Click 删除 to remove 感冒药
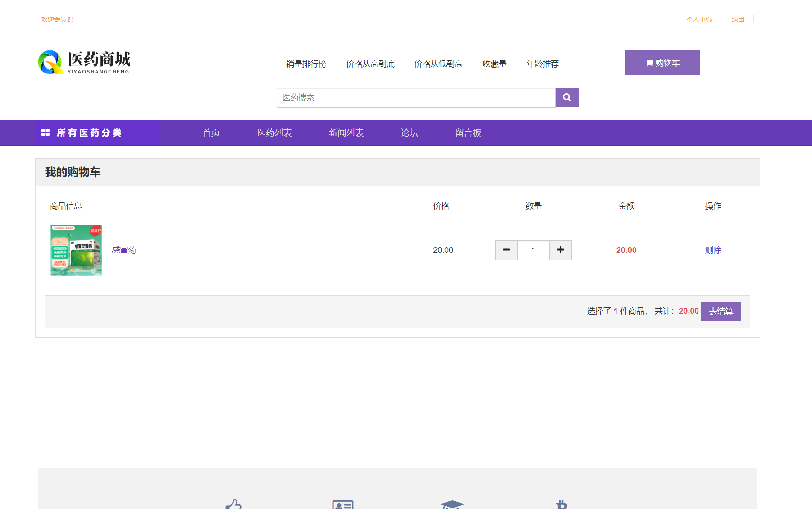The height and width of the screenshot is (509, 812). (713, 250)
